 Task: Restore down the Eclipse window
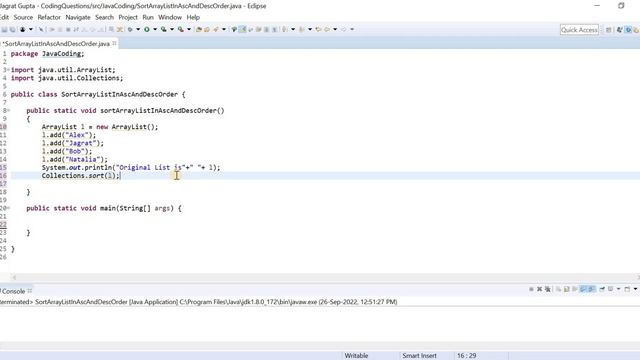coord(621,6)
